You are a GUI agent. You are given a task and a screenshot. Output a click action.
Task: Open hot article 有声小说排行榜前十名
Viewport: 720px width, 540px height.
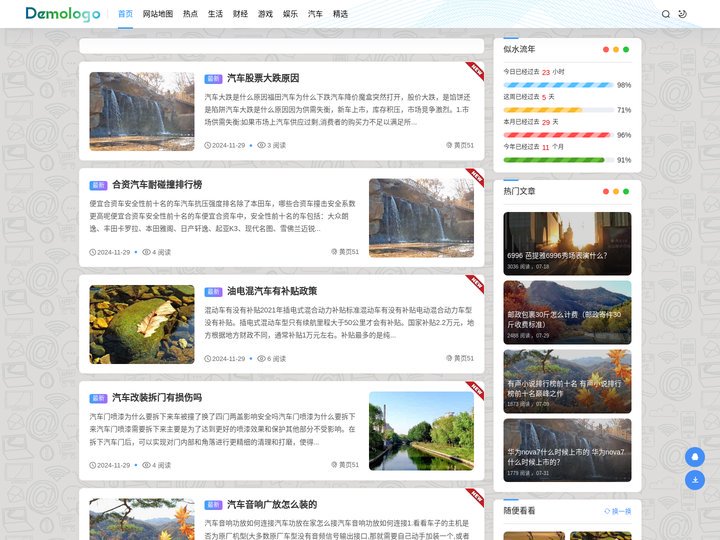tap(567, 381)
